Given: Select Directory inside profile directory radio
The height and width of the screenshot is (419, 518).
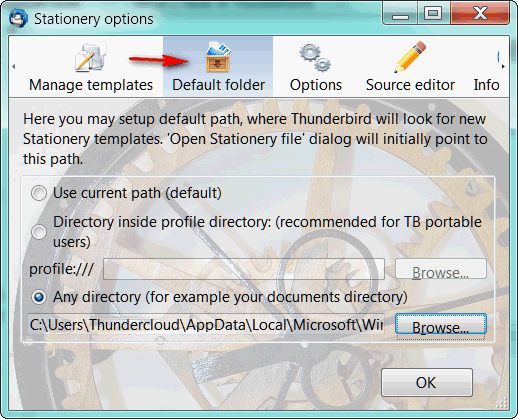Looking at the screenshot, I should click(x=39, y=232).
